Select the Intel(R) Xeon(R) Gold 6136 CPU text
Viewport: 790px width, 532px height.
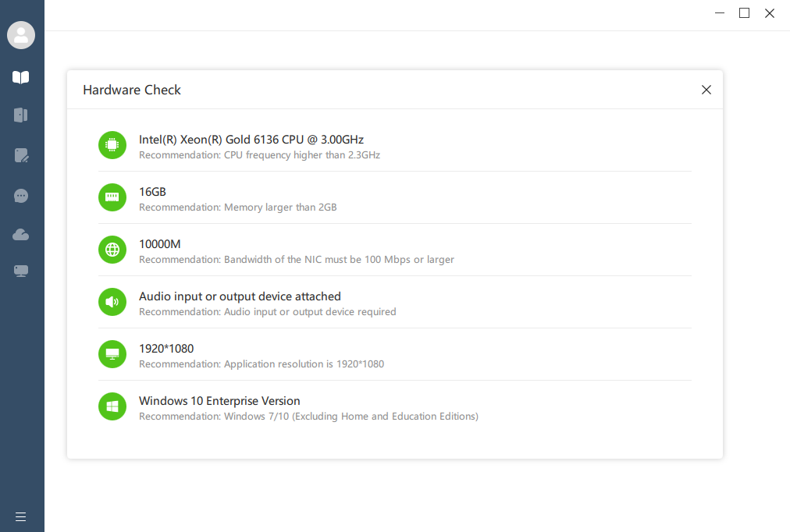coord(251,140)
